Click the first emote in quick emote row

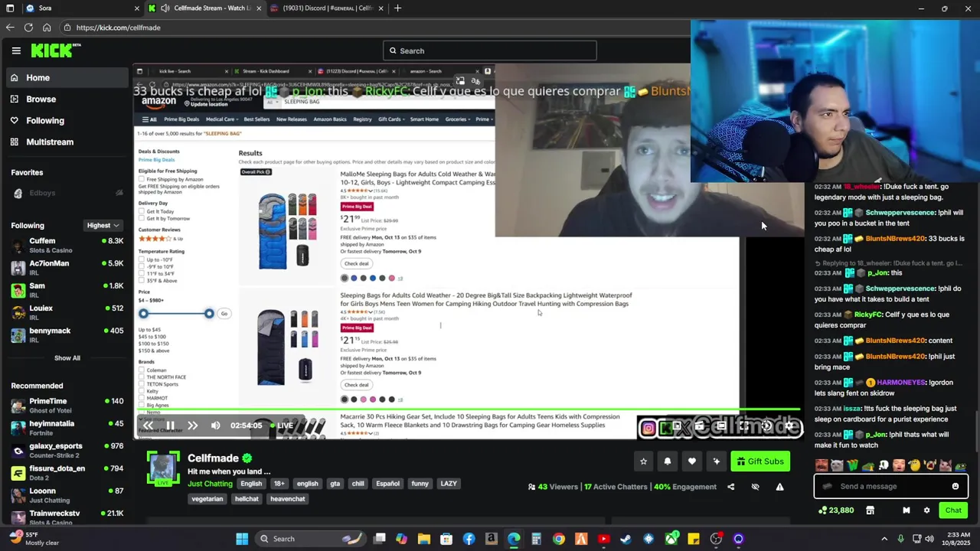[x=822, y=465]
